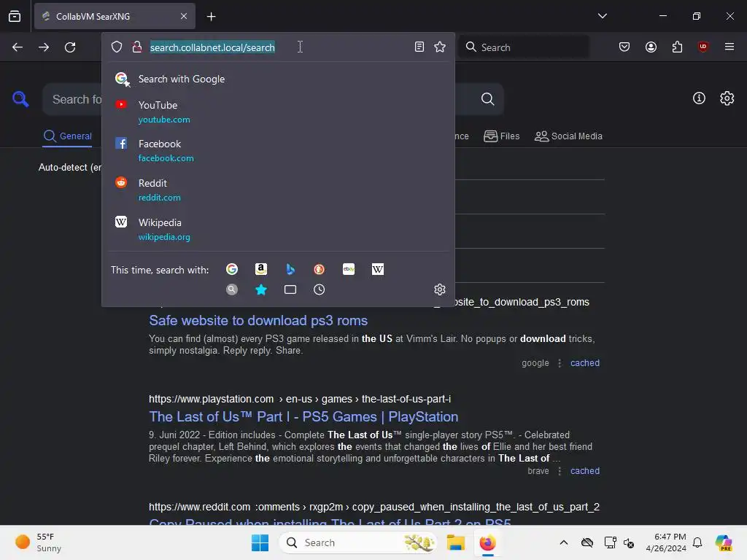Close the CollabVM SearXNG tab
The width and height of the screenshot is (747, 560).
184,16
